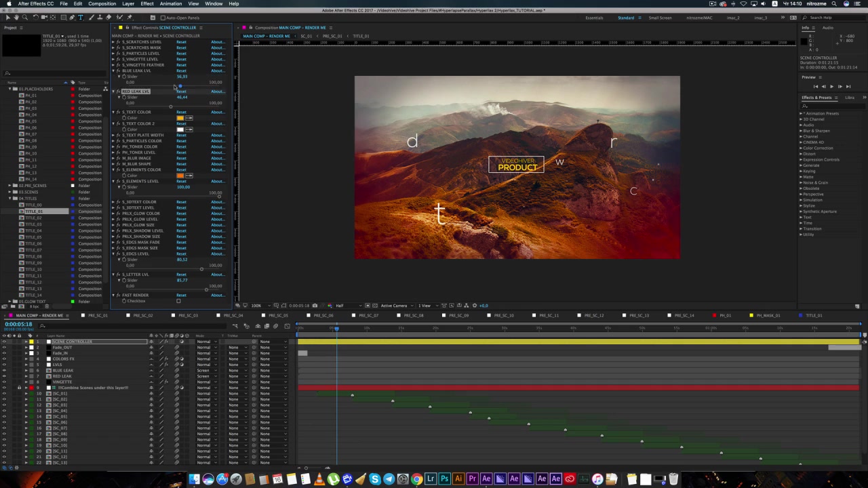Click SC_01 in the comp breadcrumb
The image size is (868, 488).
point(307,36)
